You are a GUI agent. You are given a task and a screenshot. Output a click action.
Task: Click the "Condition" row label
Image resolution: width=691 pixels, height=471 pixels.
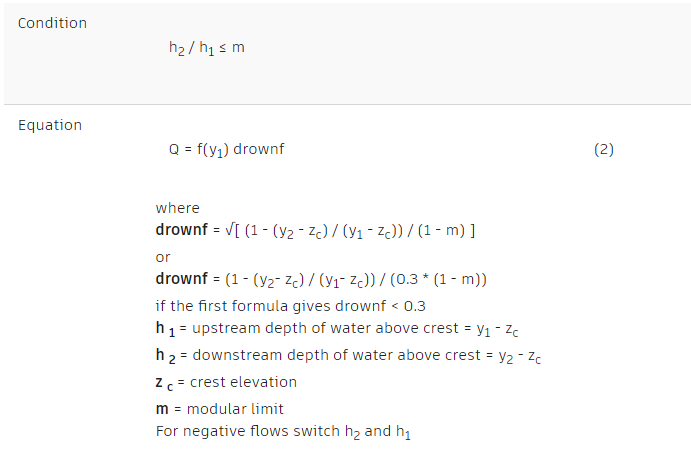[x=52, y=23]
